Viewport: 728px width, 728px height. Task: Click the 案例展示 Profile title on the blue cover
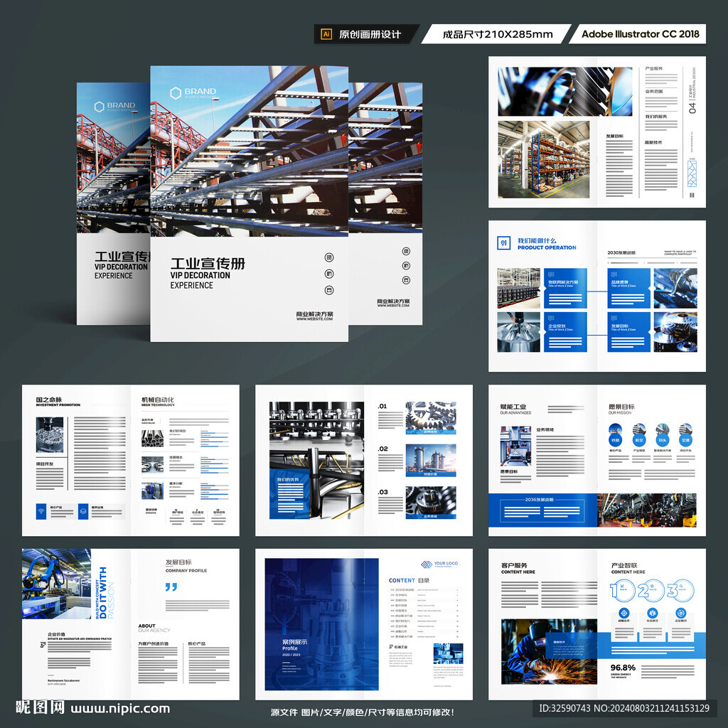click(294, 645)
